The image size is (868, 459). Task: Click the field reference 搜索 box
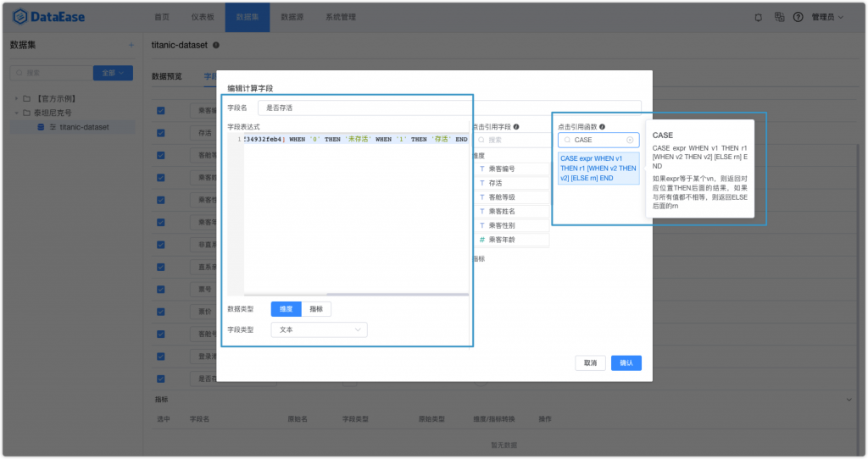[x=513, y=140]
